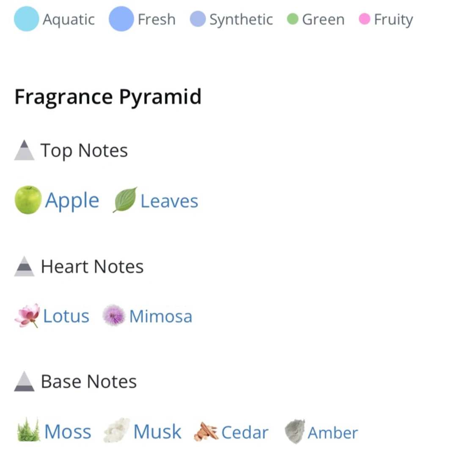This screenshot has height=476, width=476.
Task: Open the Amber note link
Action: [333, 432]
